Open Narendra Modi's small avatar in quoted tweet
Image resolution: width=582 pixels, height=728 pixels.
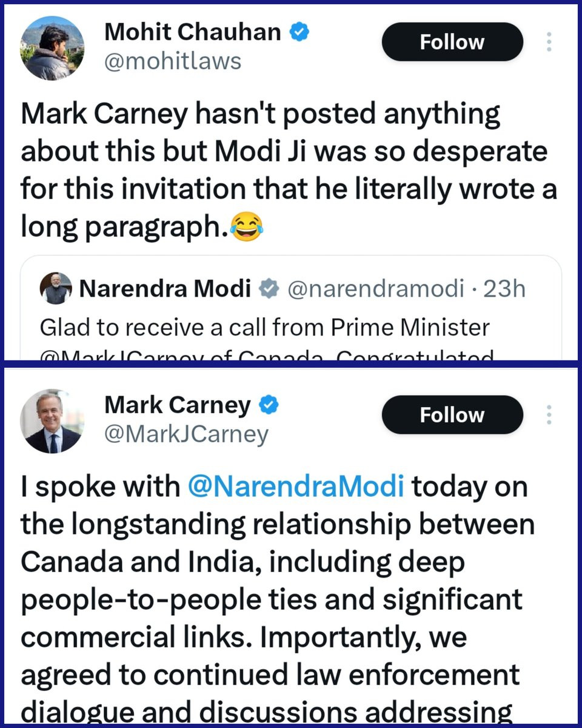coord(56,289)
